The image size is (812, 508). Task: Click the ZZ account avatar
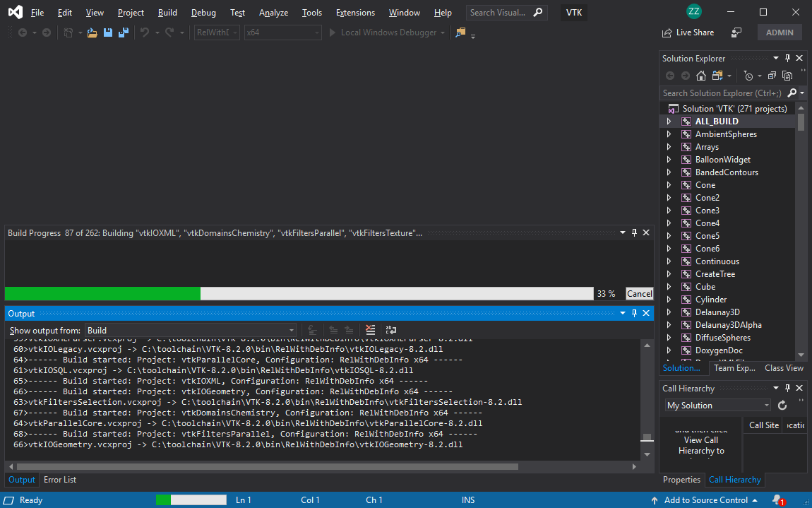click(693, 11)
